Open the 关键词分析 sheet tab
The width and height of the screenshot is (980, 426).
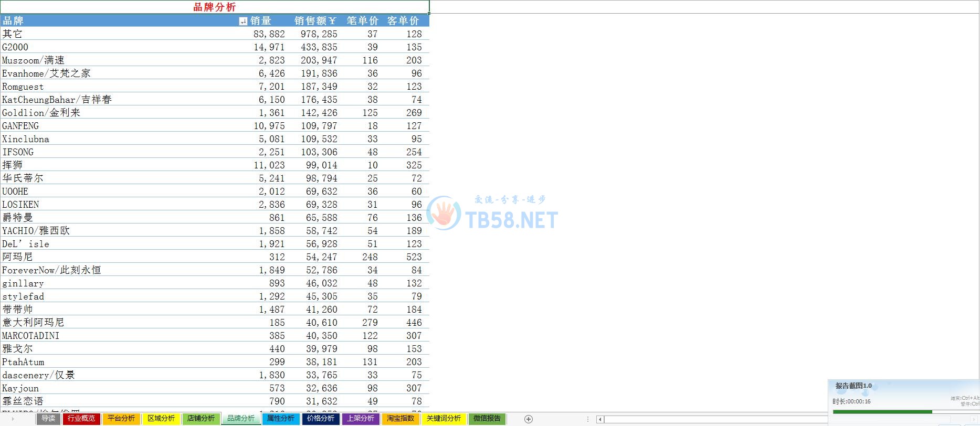click(x=444, y=419)
